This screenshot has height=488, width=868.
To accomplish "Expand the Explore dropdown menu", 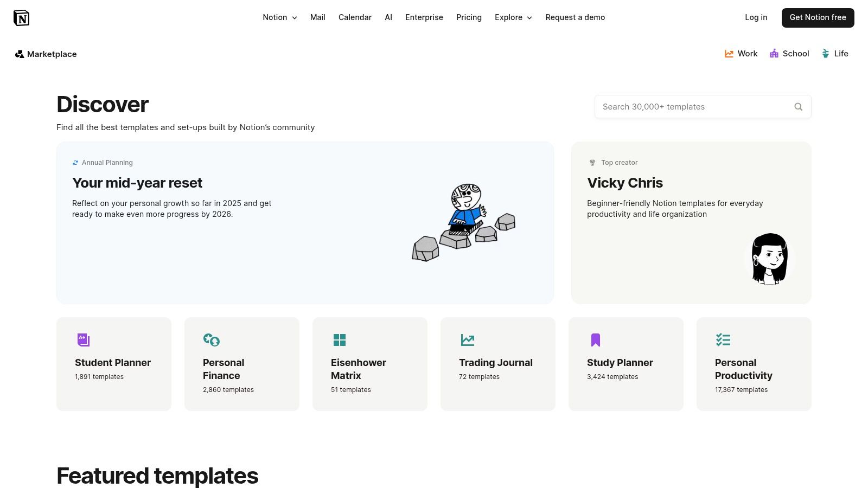I will 513,17.
